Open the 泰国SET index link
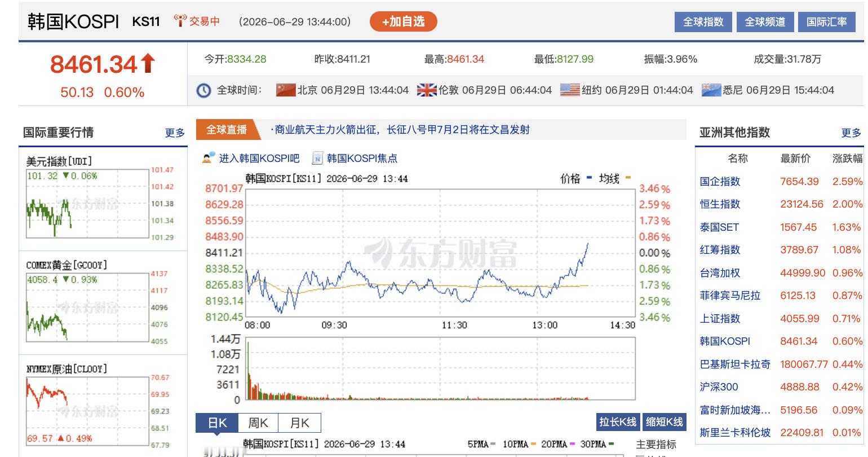Screen dimensions: 868x457 tap(719, 227)
